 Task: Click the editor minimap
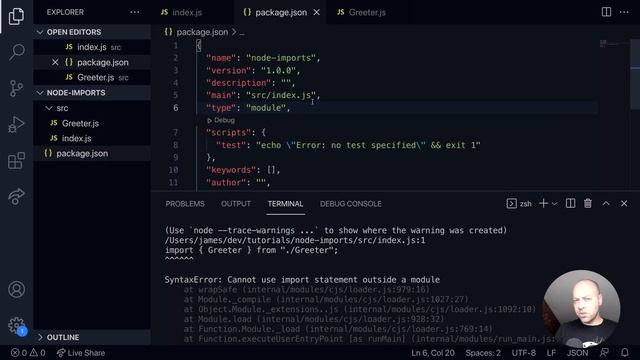(x=614, y=43)
